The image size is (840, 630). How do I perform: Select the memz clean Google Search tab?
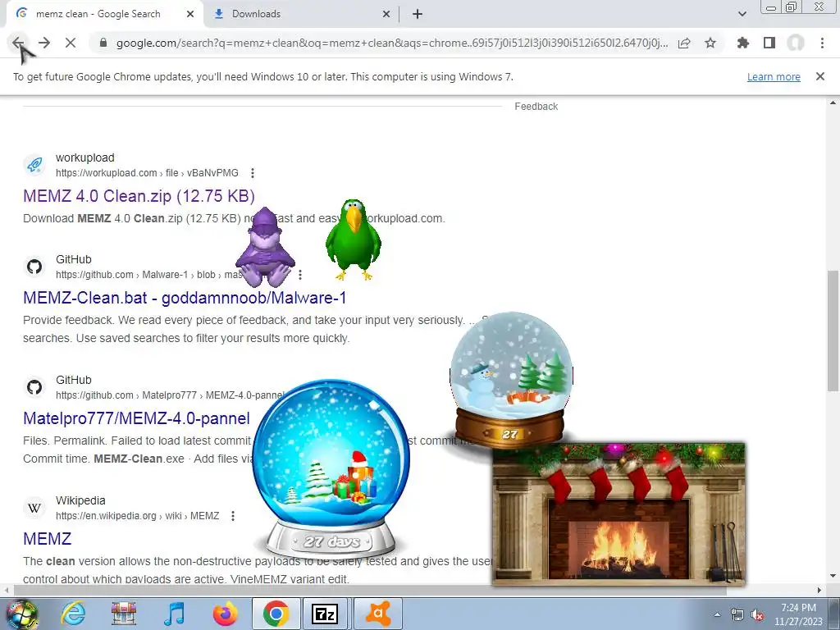[104, 14]
